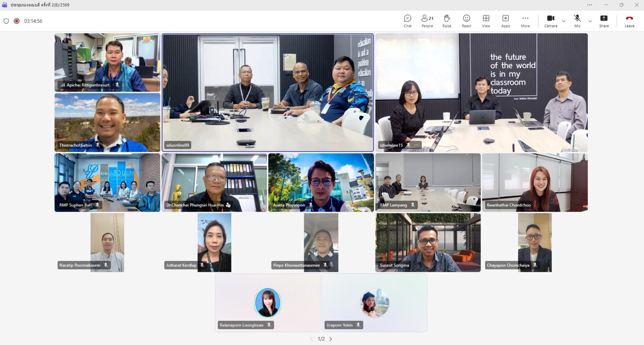
Task: Toggle the Camera on or off
Action: [551, 21]
